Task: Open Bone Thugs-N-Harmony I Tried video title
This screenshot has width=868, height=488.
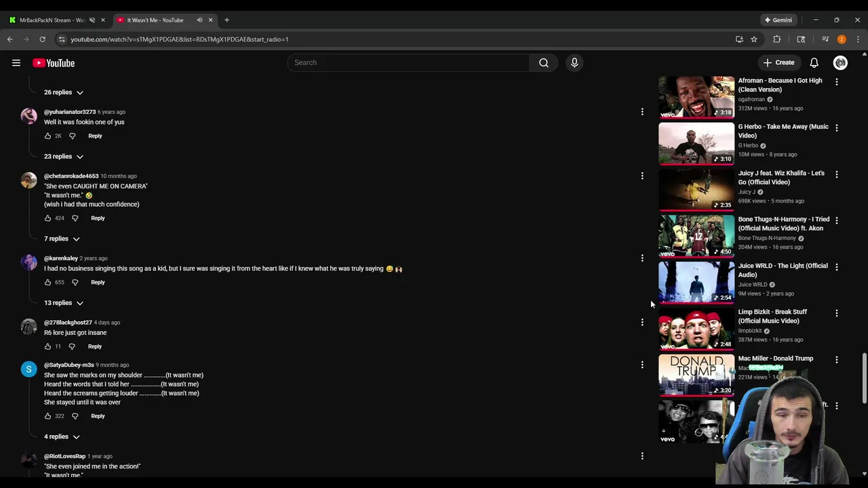Action: 783,224
